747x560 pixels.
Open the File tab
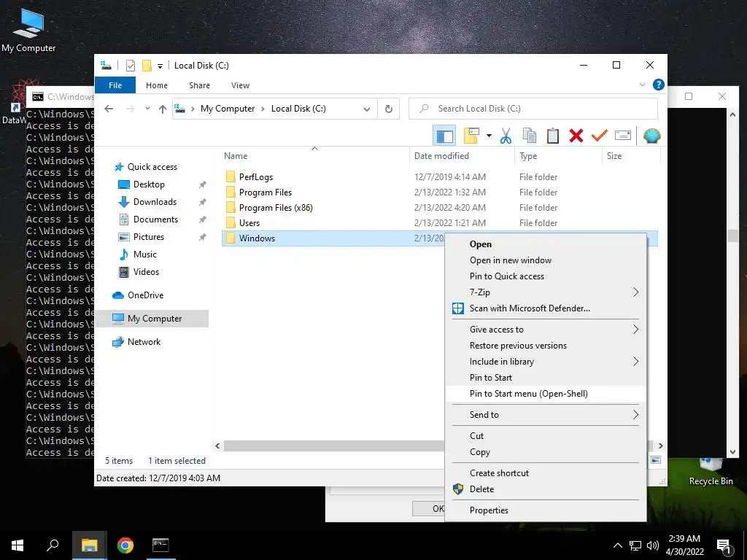point(115,85)
